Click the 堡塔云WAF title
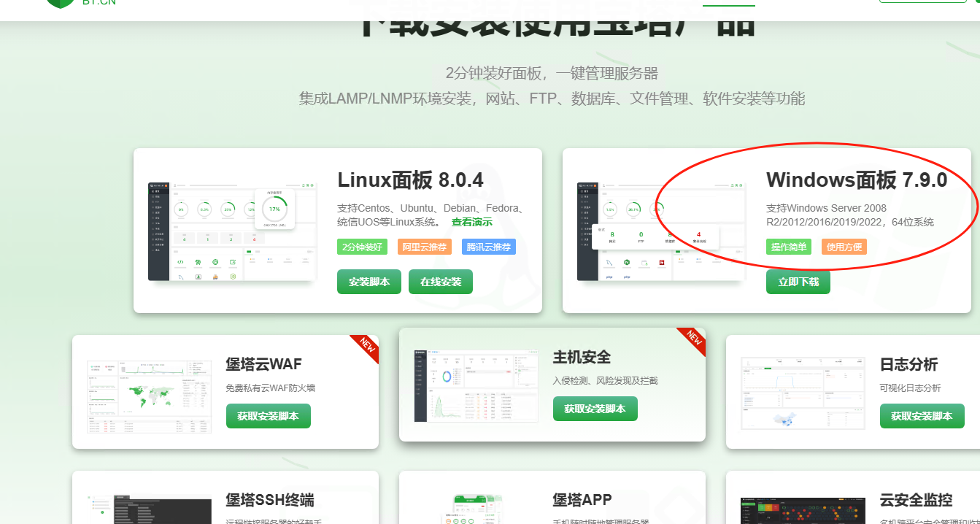 (x=263, y=364)
